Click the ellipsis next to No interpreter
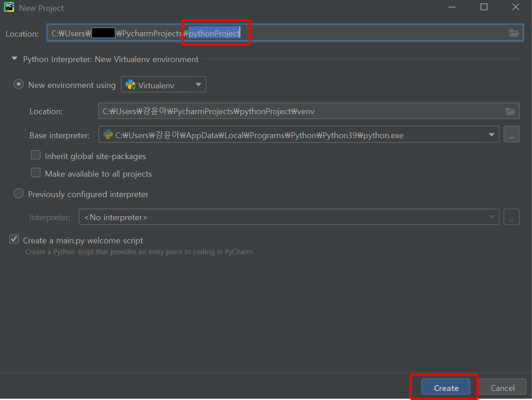 pyautogui.click(x=511, y=217)
